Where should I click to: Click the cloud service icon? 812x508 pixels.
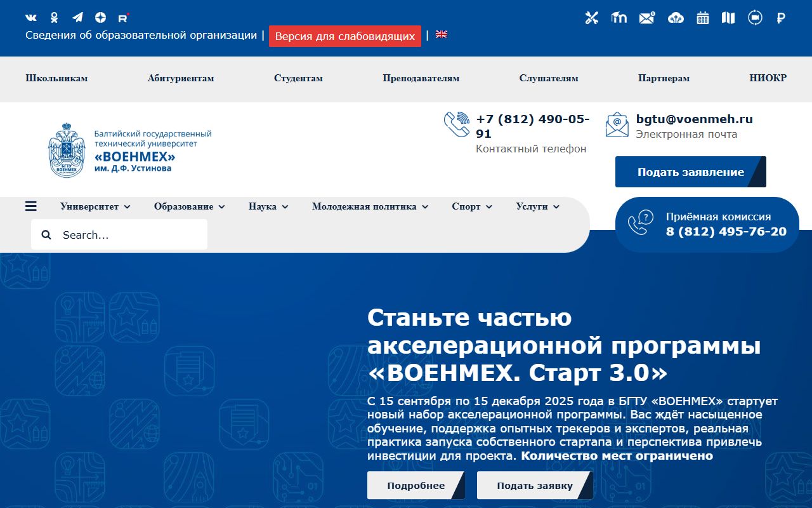click(x=676, y=18)
